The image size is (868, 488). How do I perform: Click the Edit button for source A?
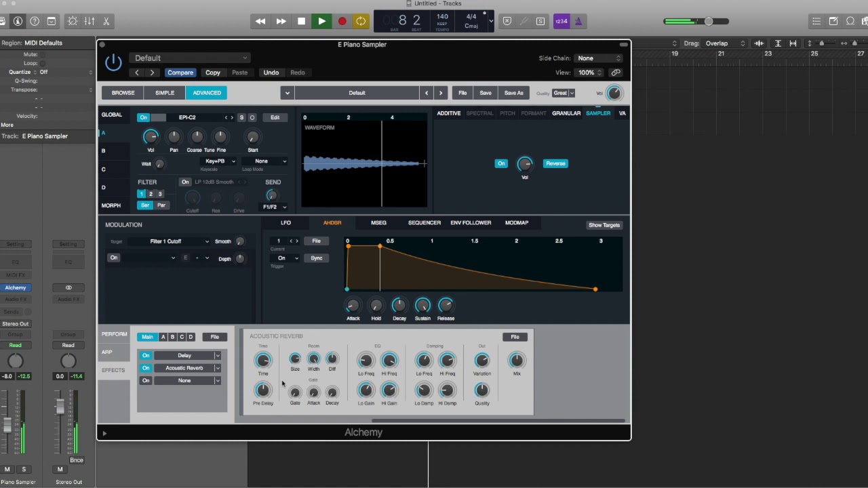(275, 118)
